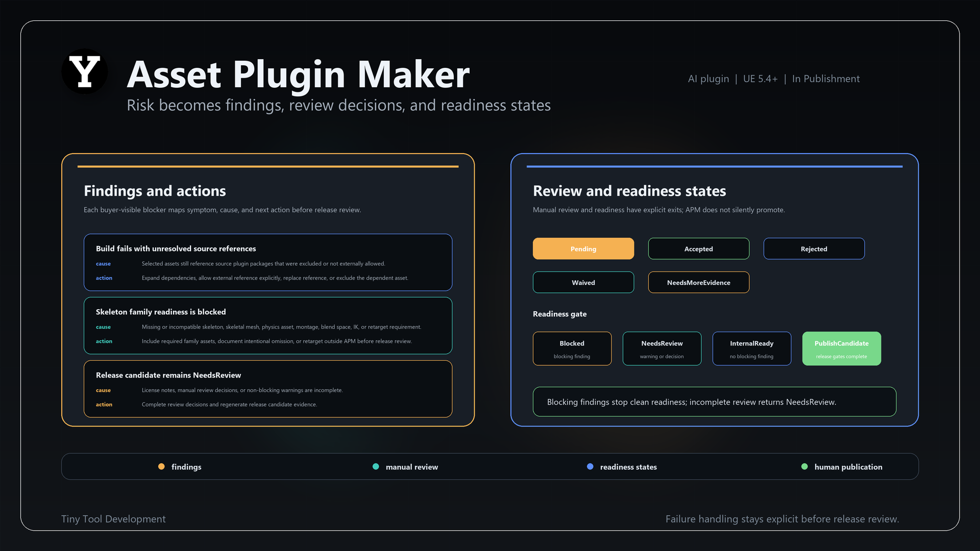Viewport: 980px width, 551px height.
Task: Open the 'Skeleton family readiness is blocked' card
Action: coord(268,325)
